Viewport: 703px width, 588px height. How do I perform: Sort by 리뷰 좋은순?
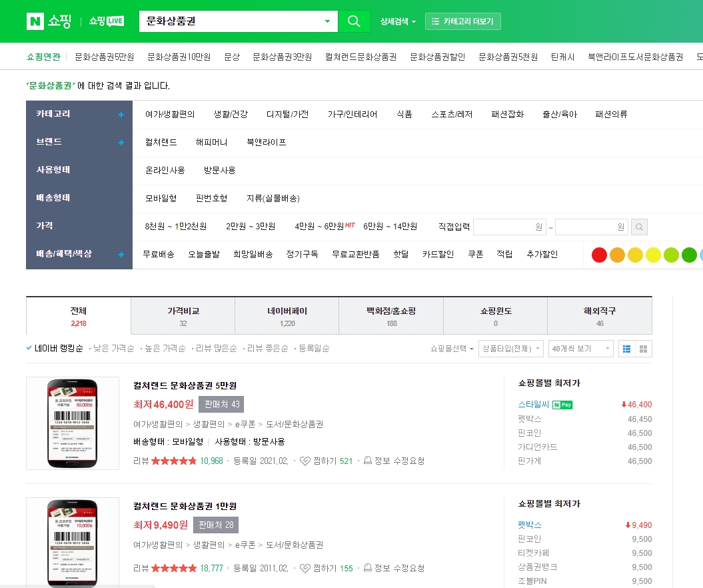coord(267,349)
